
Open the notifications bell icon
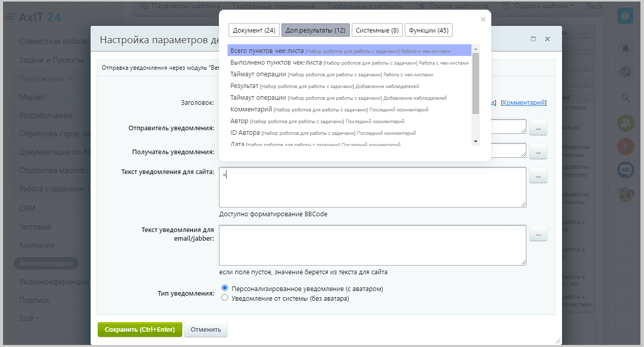[625, 48]
